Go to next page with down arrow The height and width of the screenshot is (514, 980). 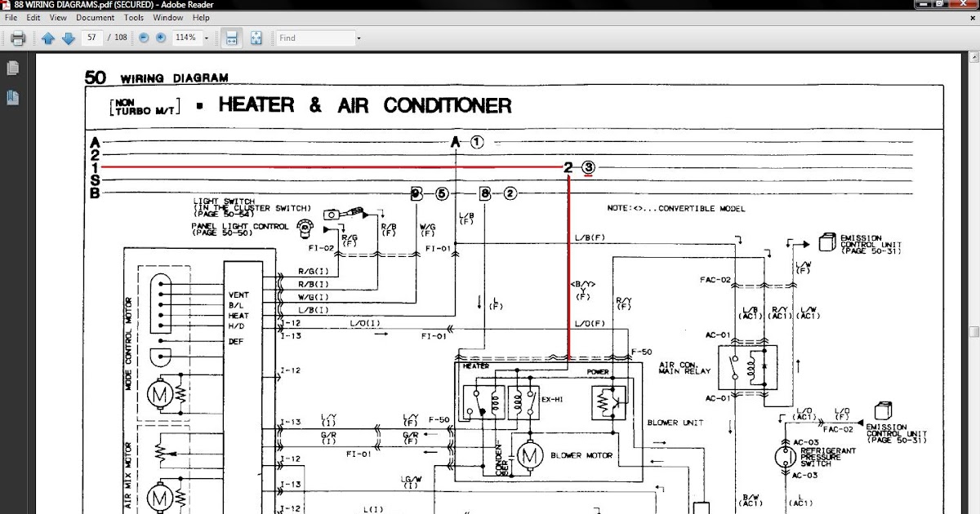[x=69, y=38]
